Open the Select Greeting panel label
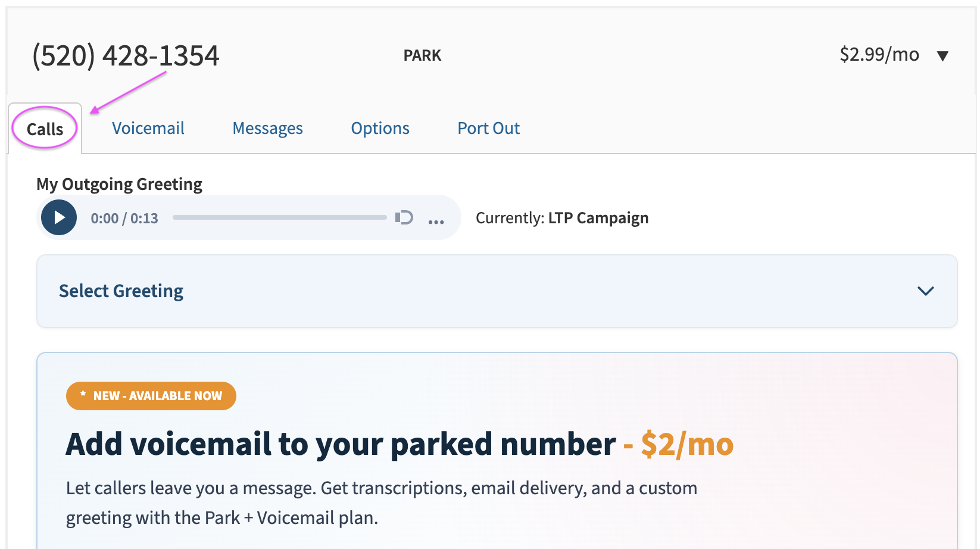The height and width of the screenshot is (549, 980). tap(121, 291)
